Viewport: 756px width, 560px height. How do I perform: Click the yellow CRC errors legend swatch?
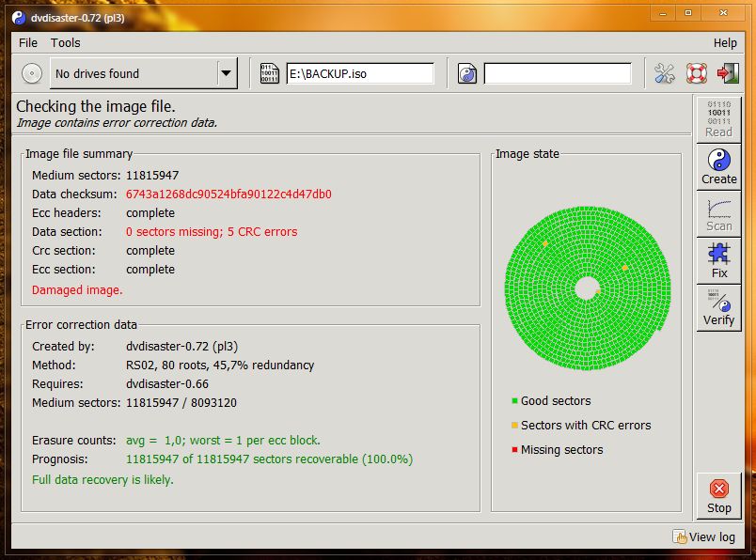point(514,425)
